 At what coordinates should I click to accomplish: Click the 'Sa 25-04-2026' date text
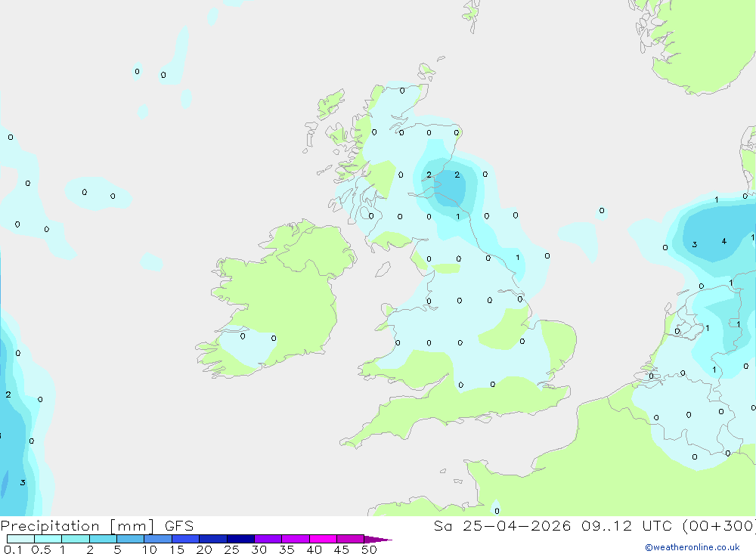click(x=502, y=525)
